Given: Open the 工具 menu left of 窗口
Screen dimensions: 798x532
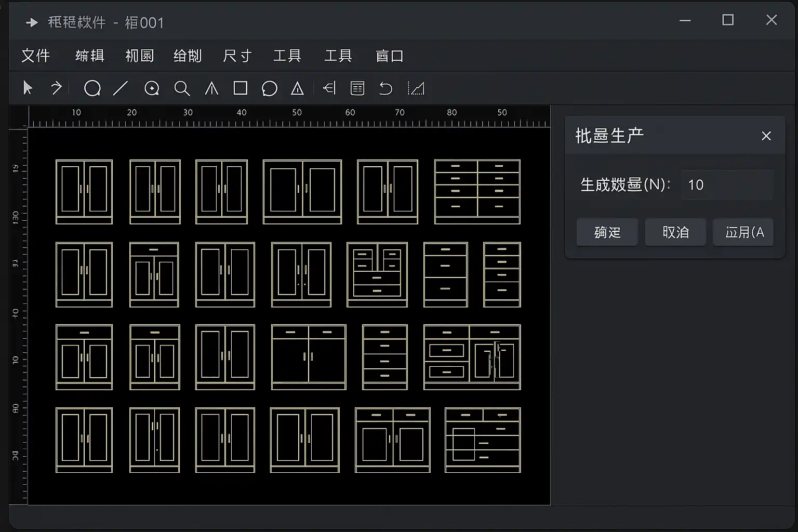Looking at the screenshot, I should tap(338, 56).
